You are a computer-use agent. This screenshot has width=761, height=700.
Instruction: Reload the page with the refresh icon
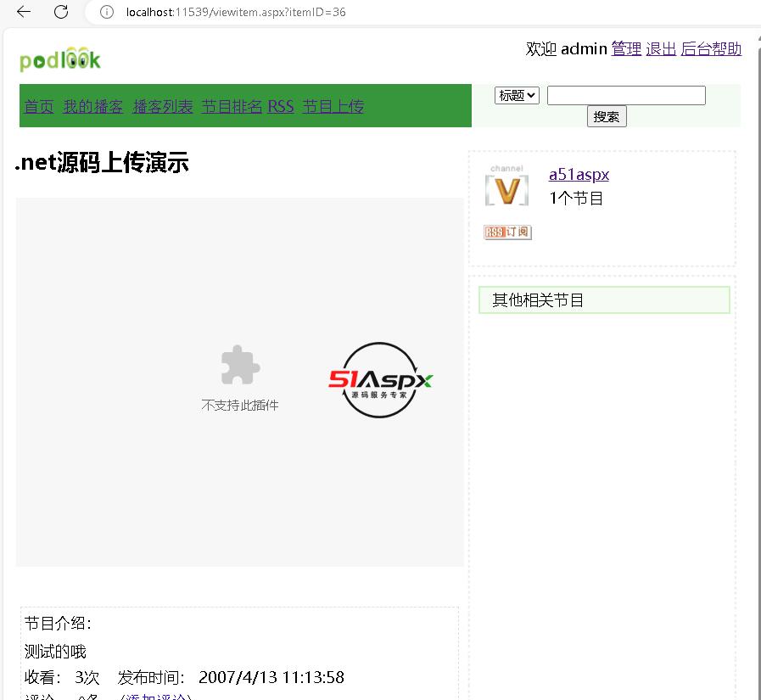tap(61, 12)
